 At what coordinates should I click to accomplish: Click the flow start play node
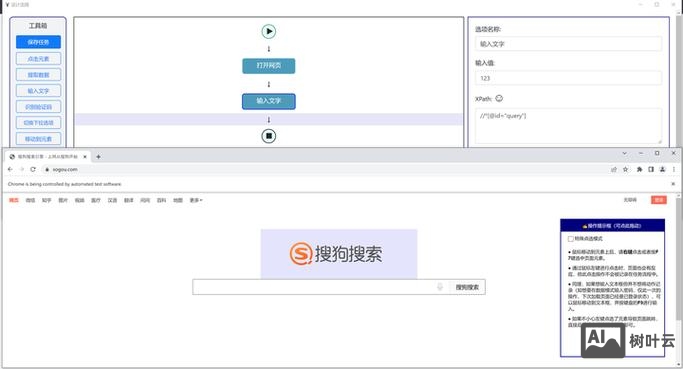click(269, 31)
